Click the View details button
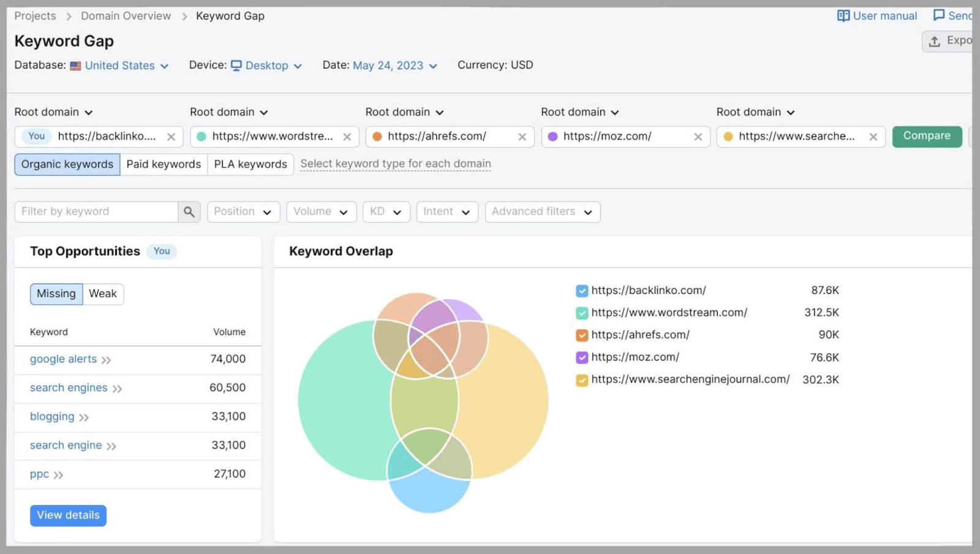The height and width of the screenshot is (554, 980). (67, 515)
